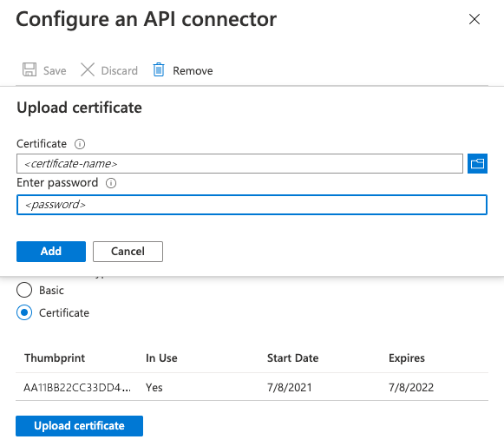Open the certificate file browse folder button

coord(477,164)
